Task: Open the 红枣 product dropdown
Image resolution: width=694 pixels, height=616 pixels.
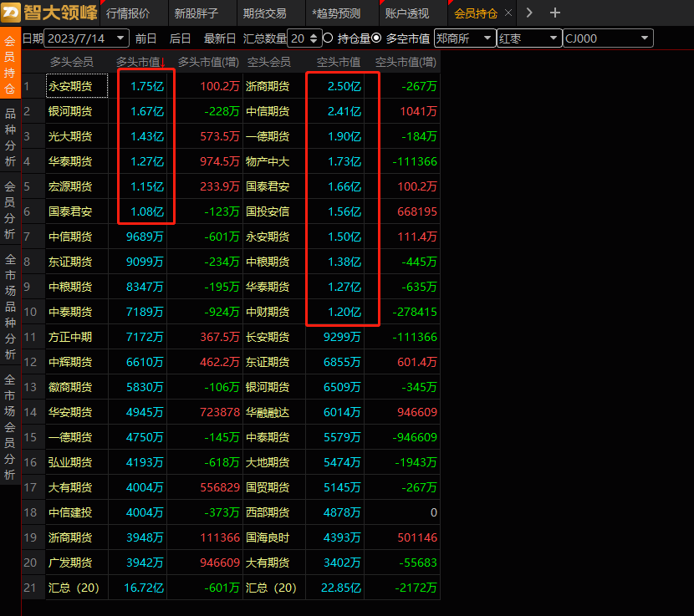Action: click(529, 38)
